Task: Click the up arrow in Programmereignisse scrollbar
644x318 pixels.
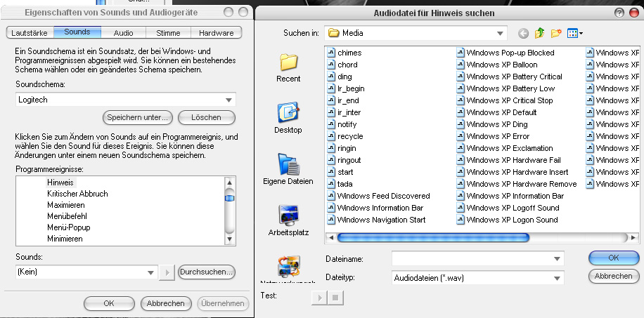Action: point(230,183)
